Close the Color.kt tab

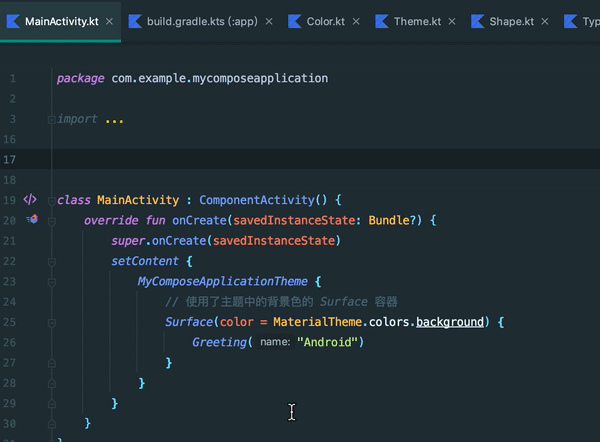(x=356, y=21)
